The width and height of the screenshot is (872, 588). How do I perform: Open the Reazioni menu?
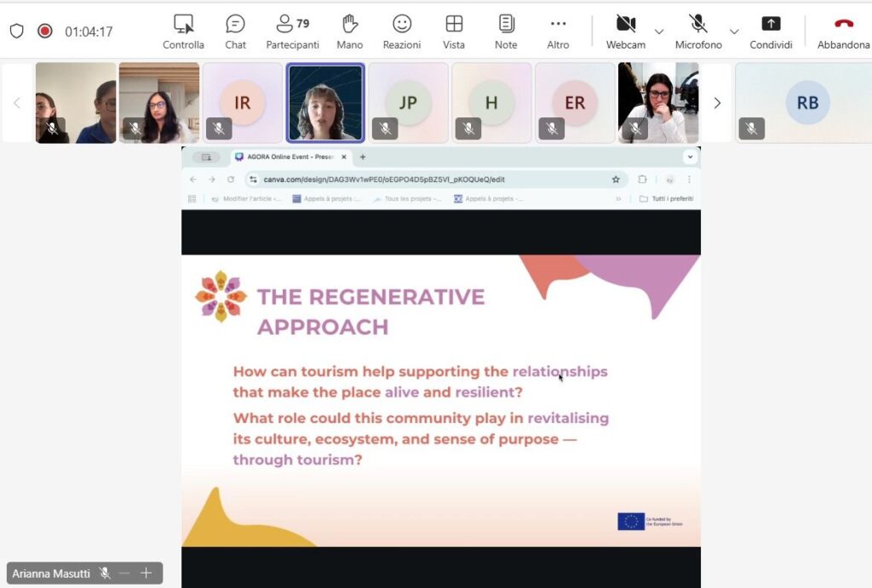402,31
